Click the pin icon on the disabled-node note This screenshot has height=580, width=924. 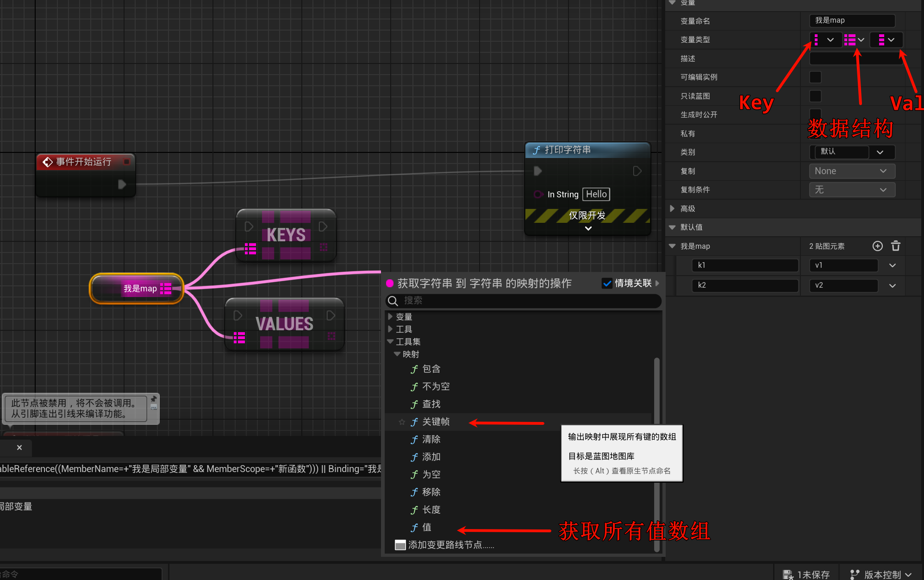[154, 399]
